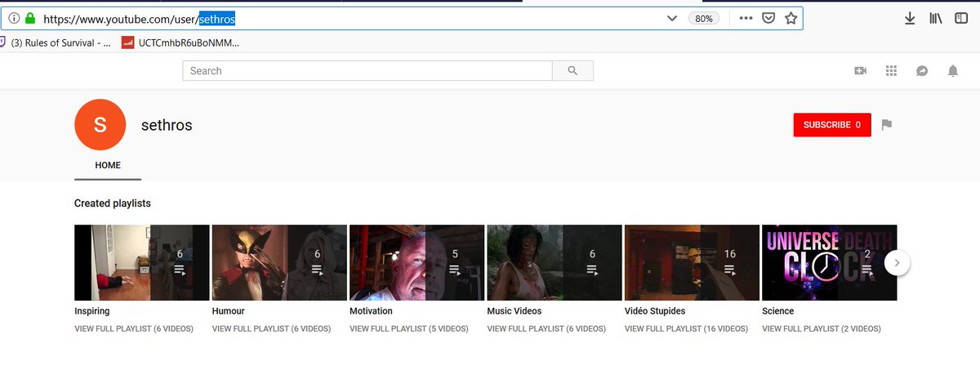Open the Inspiring playlist thumbnail

click(142, 262)
